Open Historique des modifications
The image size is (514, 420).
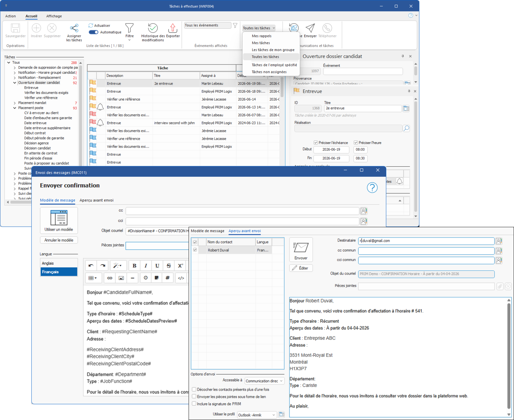(153, 33)
